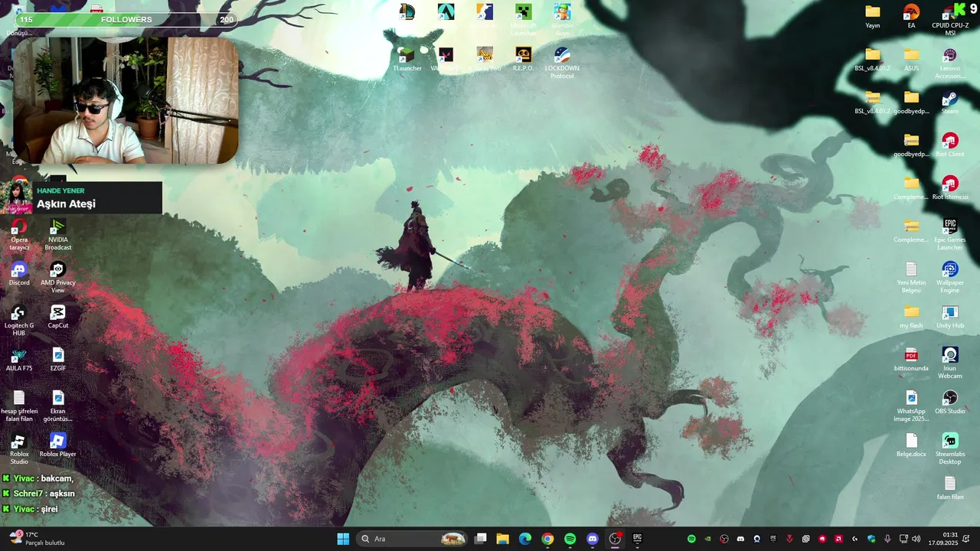Open the EA app shortcut
The image size is (980, 551).
point(911,15)
